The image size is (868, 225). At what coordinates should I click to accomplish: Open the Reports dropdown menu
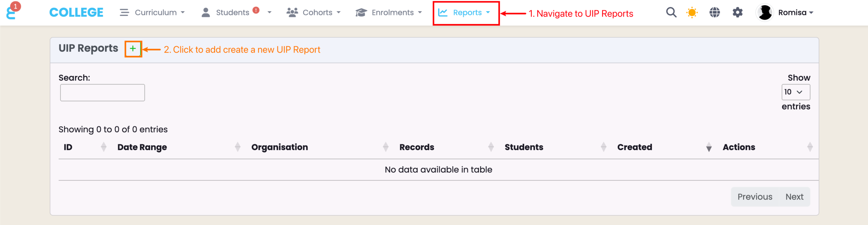(465, 13)
